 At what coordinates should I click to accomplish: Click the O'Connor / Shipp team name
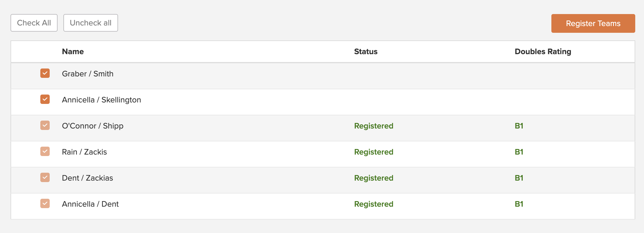(x=93, y=126)
